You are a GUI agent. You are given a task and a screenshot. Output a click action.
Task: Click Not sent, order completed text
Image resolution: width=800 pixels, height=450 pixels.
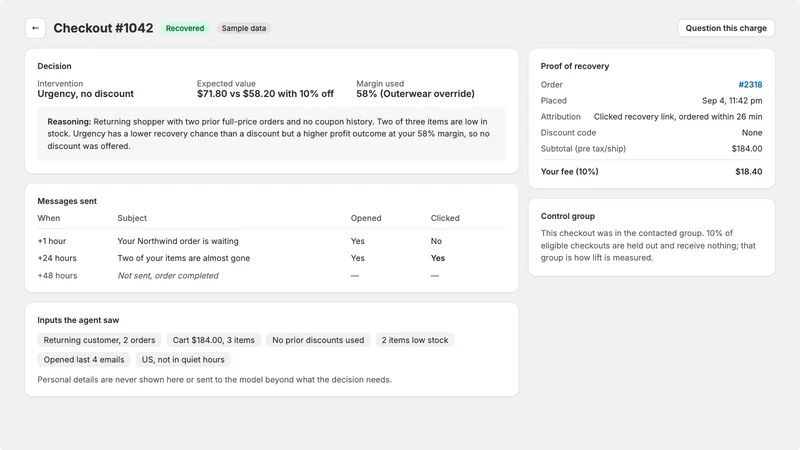(x=168, y=276)
